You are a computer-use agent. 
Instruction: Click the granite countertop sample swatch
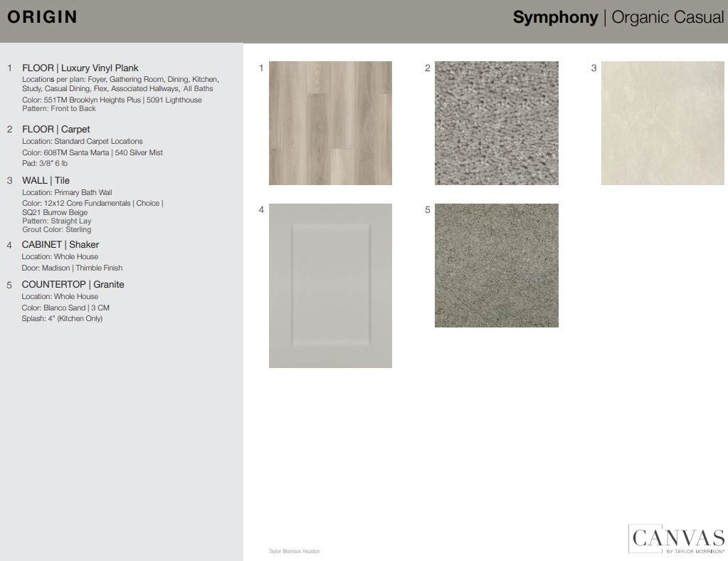496,266
